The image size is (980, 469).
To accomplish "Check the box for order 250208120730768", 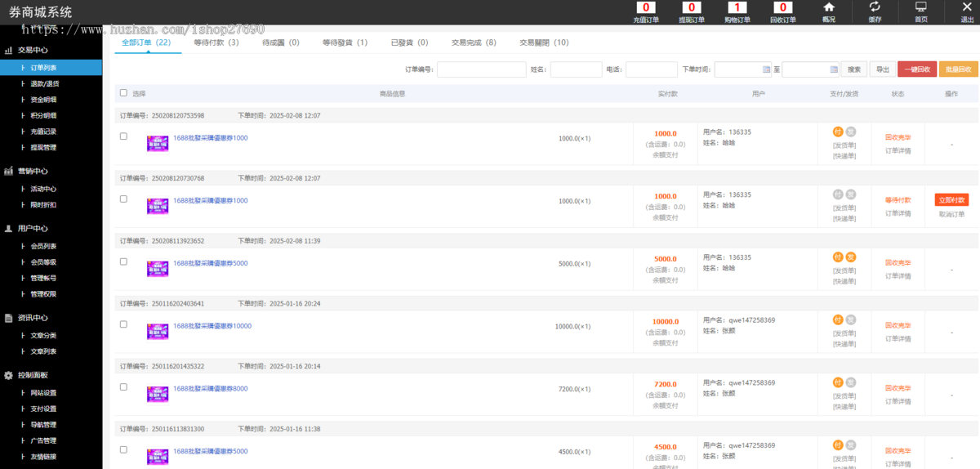I will pyautogui.click(x=123, y=199).
